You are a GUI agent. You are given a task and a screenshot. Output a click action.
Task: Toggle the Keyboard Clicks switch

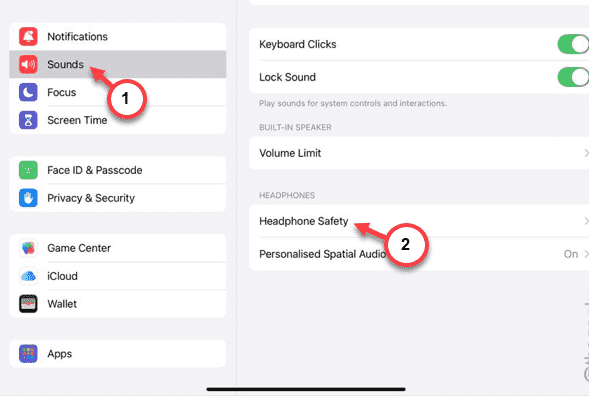click(x=574, y=44)
